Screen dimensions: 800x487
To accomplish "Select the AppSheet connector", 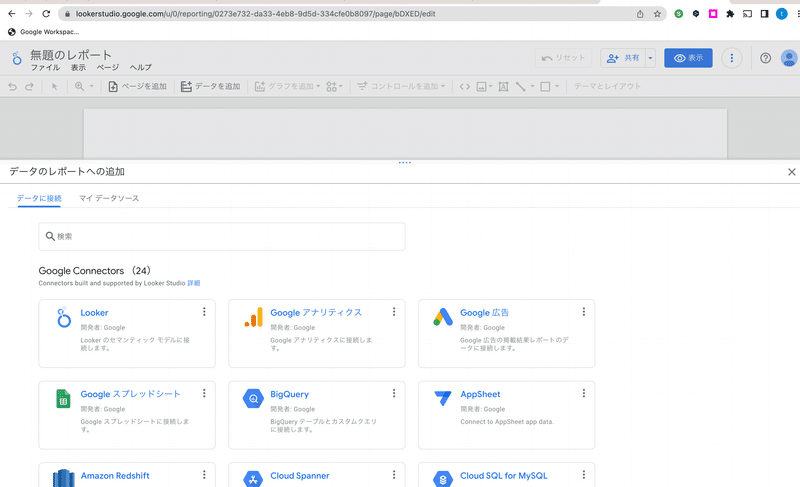I will pos(507,415).
